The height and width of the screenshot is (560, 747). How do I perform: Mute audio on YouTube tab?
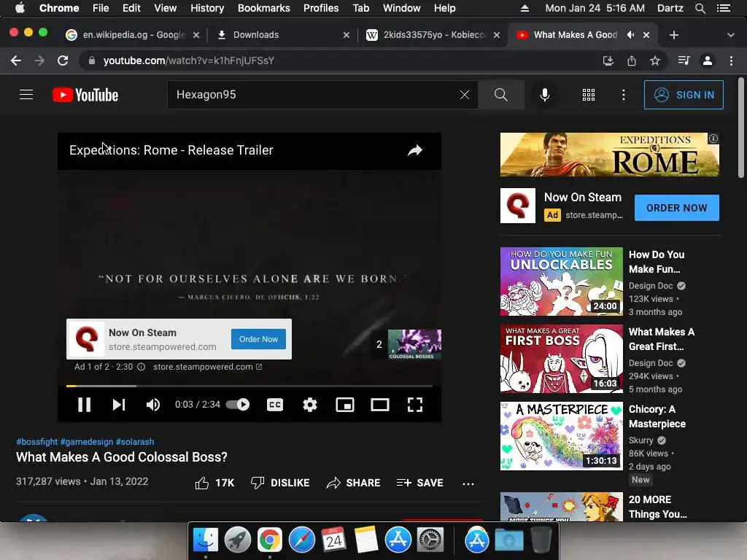[x=631, y=35]
